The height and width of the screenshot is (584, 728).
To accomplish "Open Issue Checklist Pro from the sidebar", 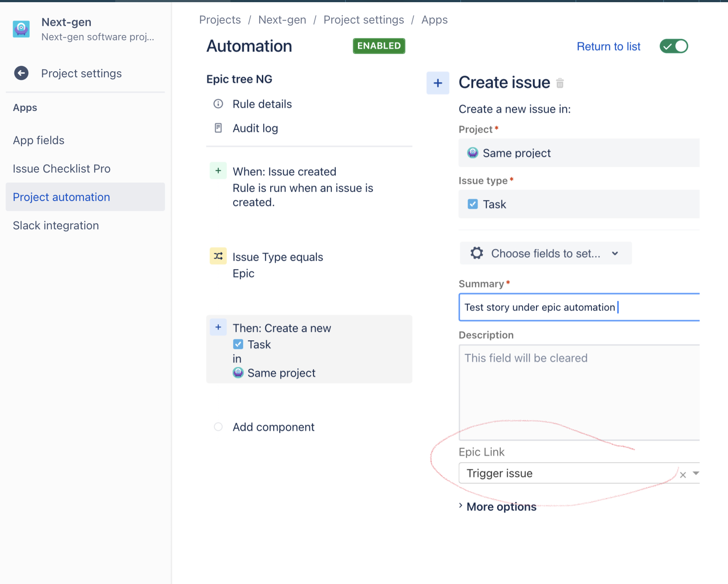I will point(62,169).
